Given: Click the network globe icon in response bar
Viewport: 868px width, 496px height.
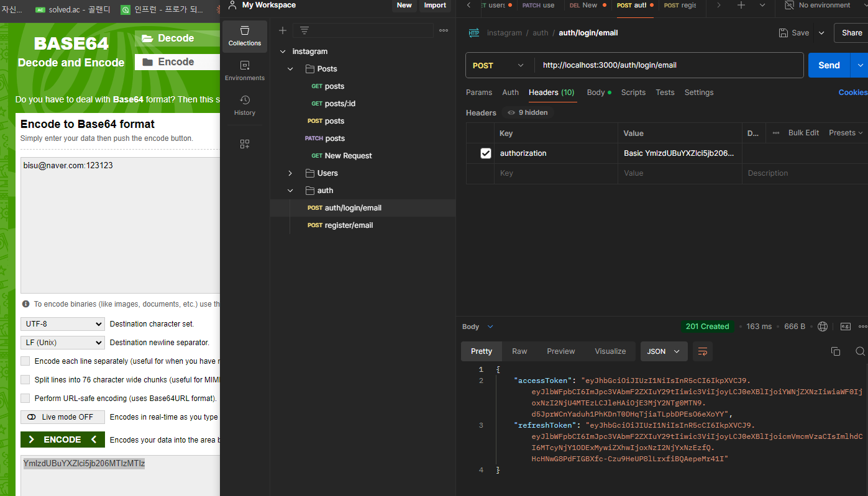Looking at the screenshot, I should (823, 327).
